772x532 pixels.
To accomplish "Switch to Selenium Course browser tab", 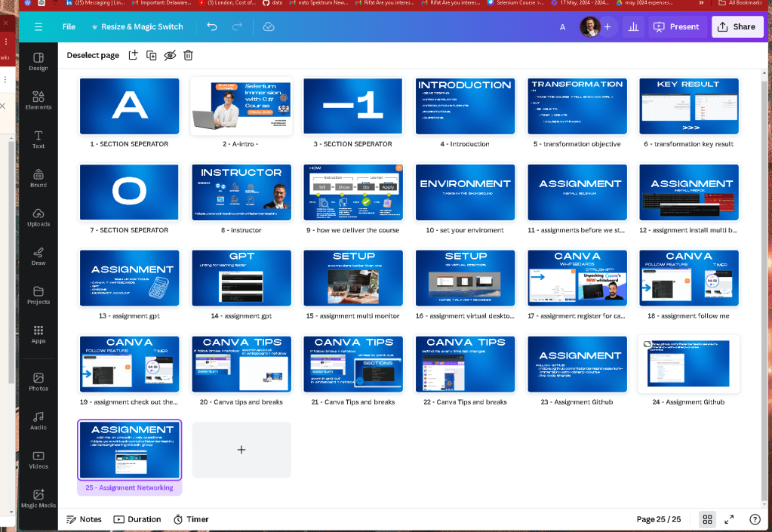I will (515, 3).
